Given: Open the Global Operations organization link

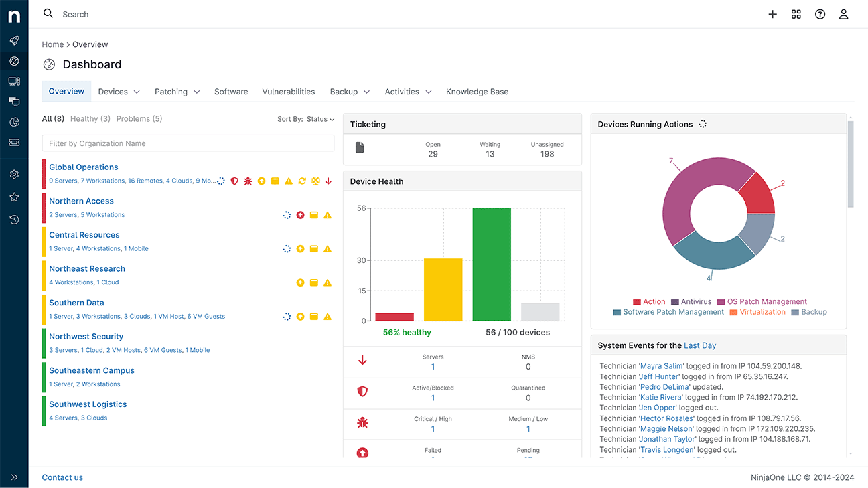Looking at the screenshot, I should pos(83,167).
